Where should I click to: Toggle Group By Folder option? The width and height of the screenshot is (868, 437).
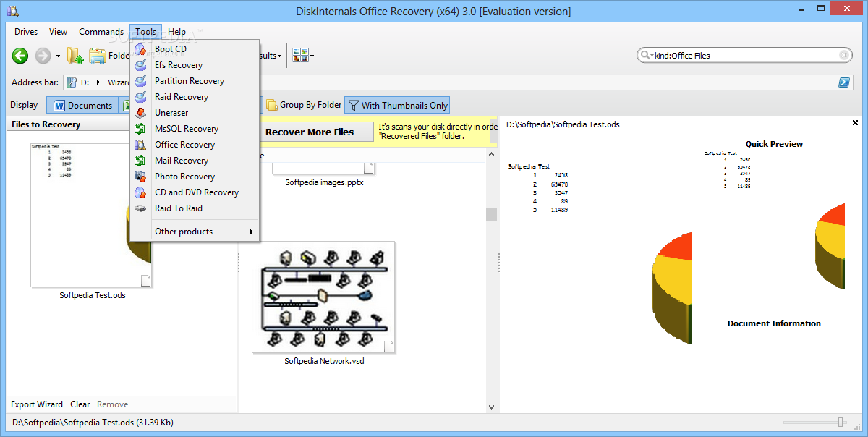[303, 106]
